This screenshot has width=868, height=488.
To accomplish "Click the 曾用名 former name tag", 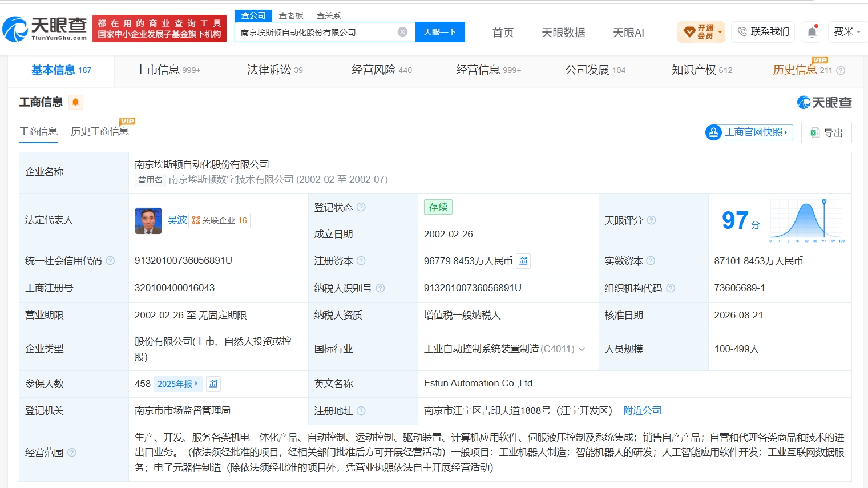I will coord(150,180).
